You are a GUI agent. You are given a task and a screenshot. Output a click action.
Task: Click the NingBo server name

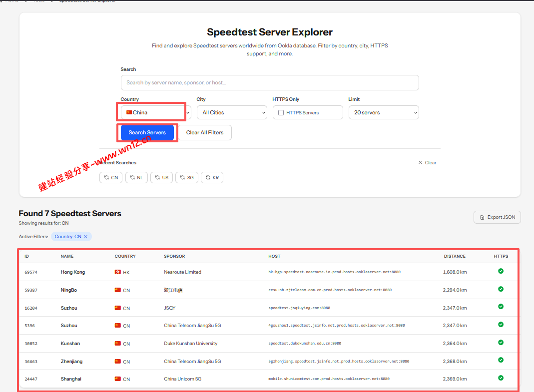point(69,290)
